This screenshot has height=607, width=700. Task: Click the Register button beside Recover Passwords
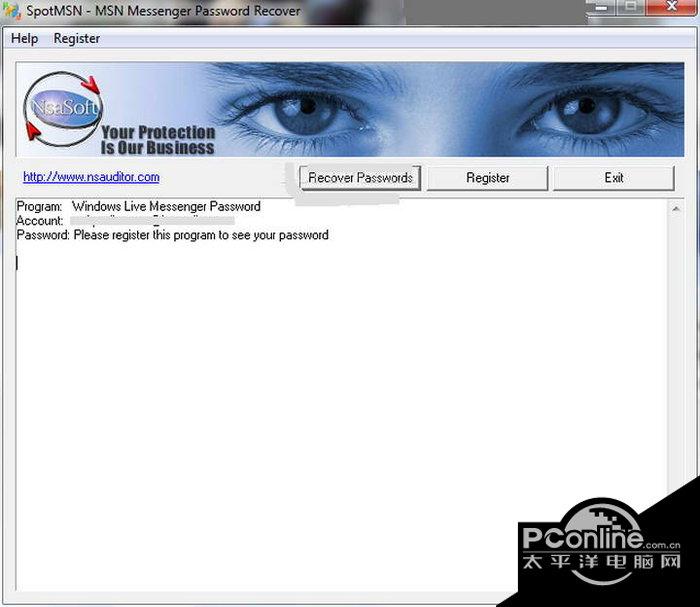point(488,178)
